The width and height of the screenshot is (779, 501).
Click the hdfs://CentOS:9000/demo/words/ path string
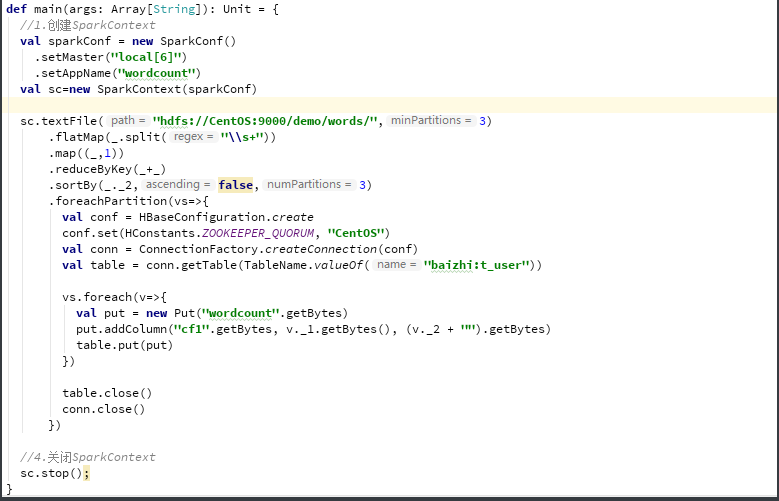click(x=265, y=121)
